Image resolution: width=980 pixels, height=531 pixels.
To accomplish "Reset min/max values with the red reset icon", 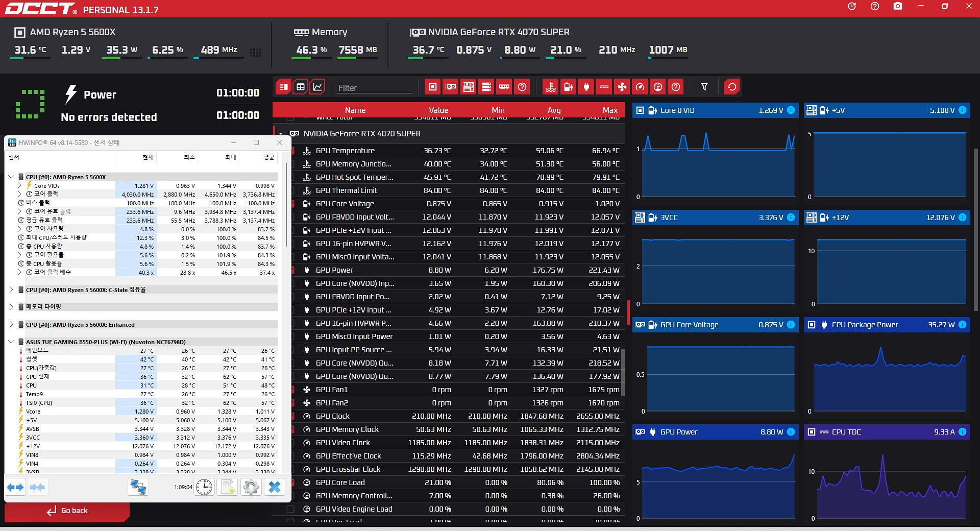I will (732, 87).
